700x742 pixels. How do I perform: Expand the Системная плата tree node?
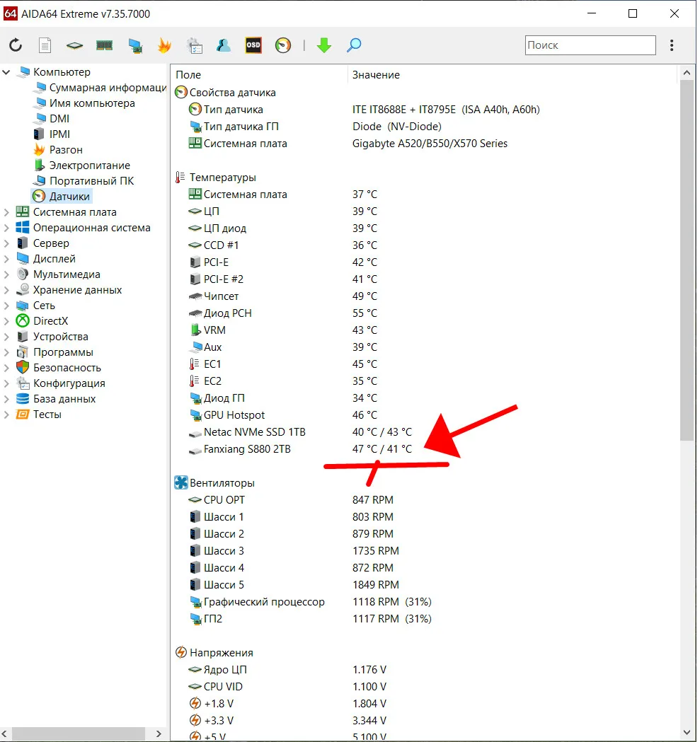[6, 212]
